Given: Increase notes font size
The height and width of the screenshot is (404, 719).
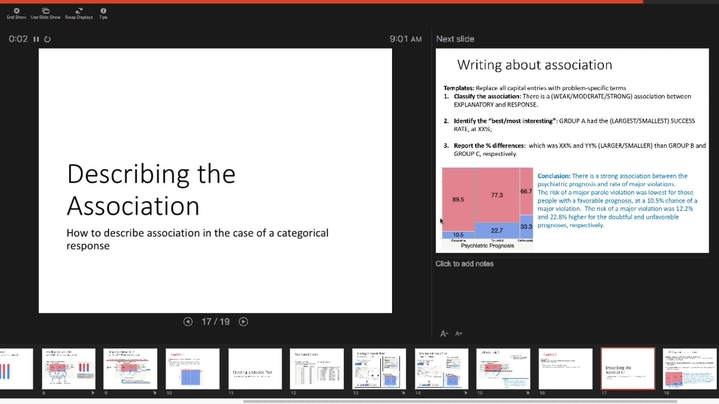Looking at the screenshot, I should (444, 333).
